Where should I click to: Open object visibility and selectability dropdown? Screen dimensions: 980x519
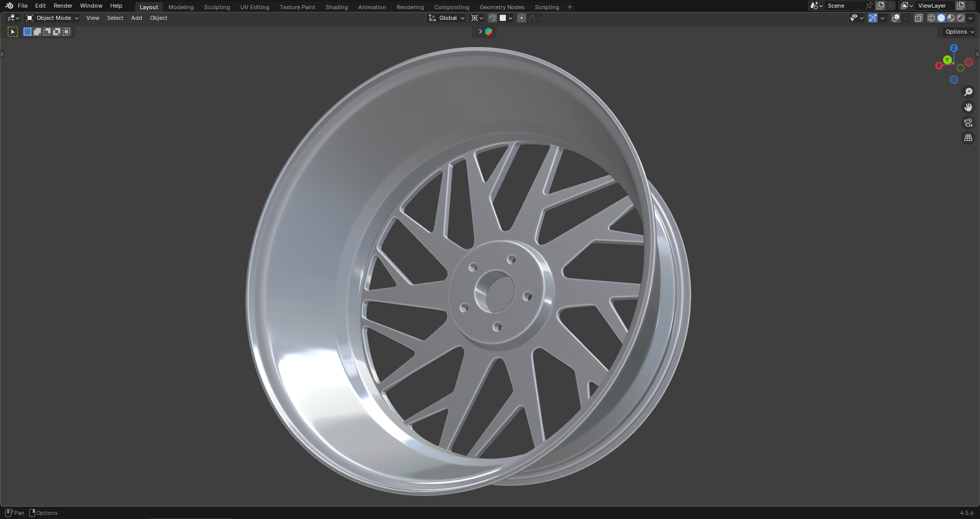click(x=856, y=18)
